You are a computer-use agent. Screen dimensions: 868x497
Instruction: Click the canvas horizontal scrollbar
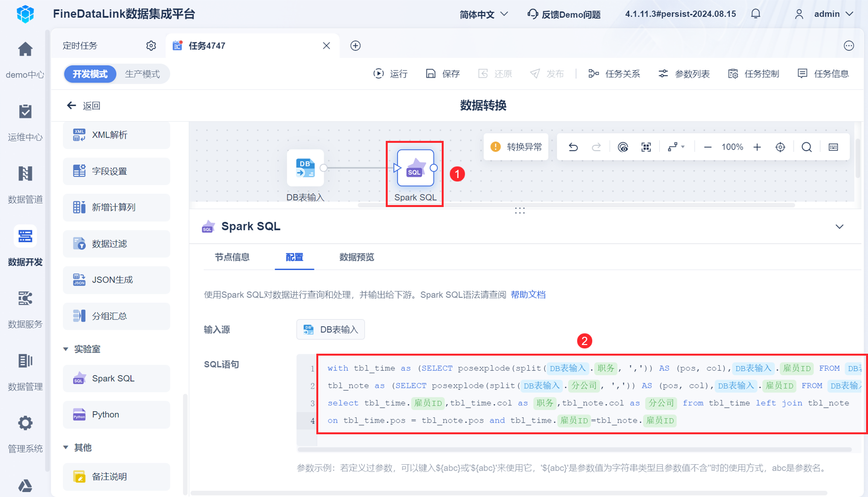[x=576, y=205]
